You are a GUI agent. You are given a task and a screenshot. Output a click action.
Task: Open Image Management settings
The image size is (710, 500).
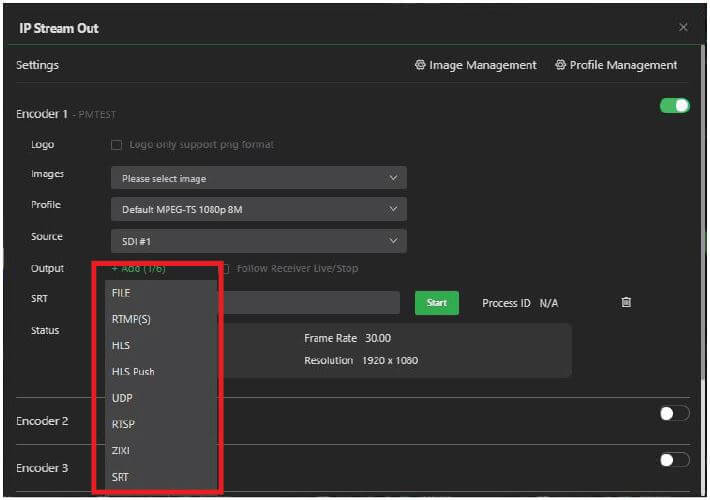coord(475,65)
